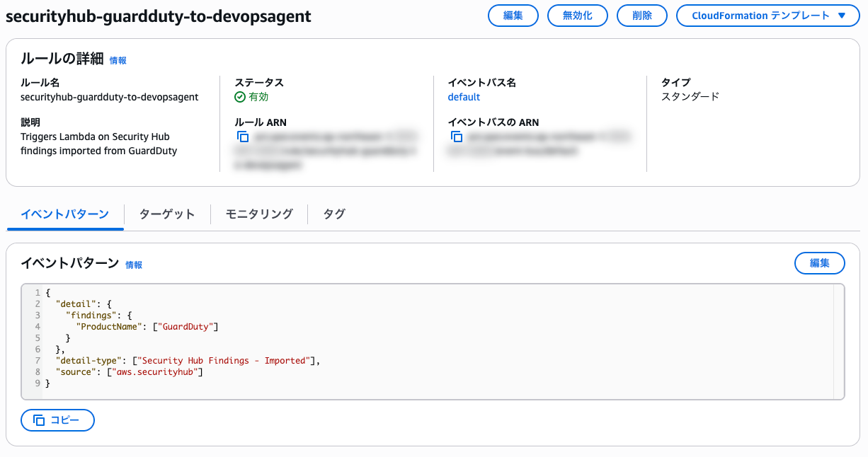The height and width of the screenshot is (457, 868).
Task: Click the コピー button below the pattern
Action: [57, 420]
